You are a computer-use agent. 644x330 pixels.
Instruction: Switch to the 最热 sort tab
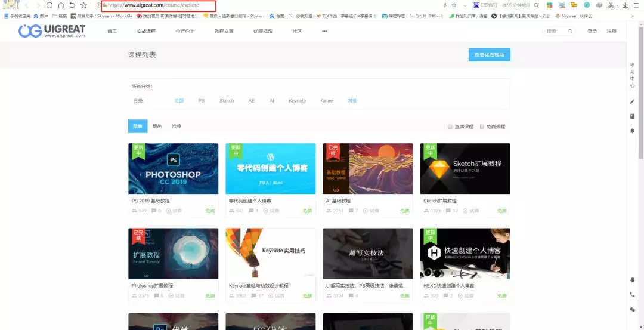pyautogui.click(x=157, y=126)
